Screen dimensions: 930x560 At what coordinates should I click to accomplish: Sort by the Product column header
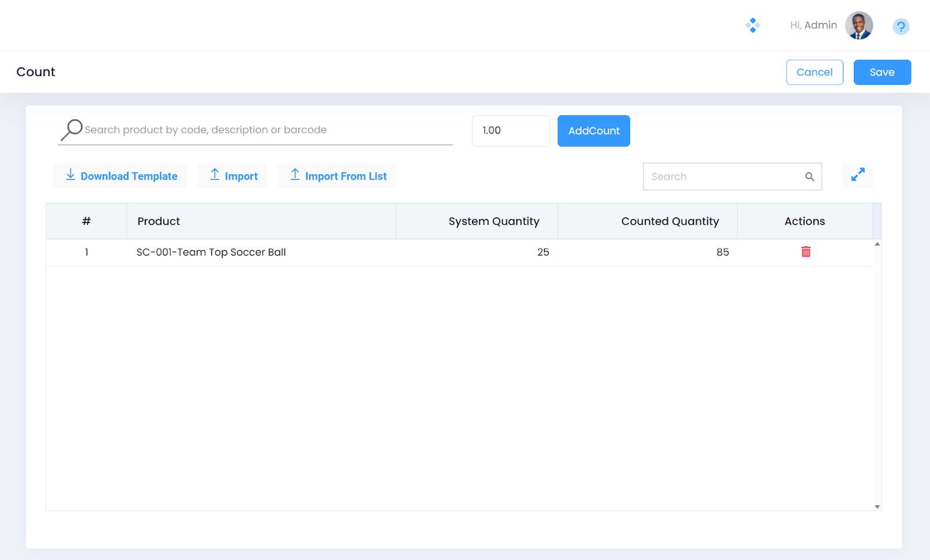[159, 221]
